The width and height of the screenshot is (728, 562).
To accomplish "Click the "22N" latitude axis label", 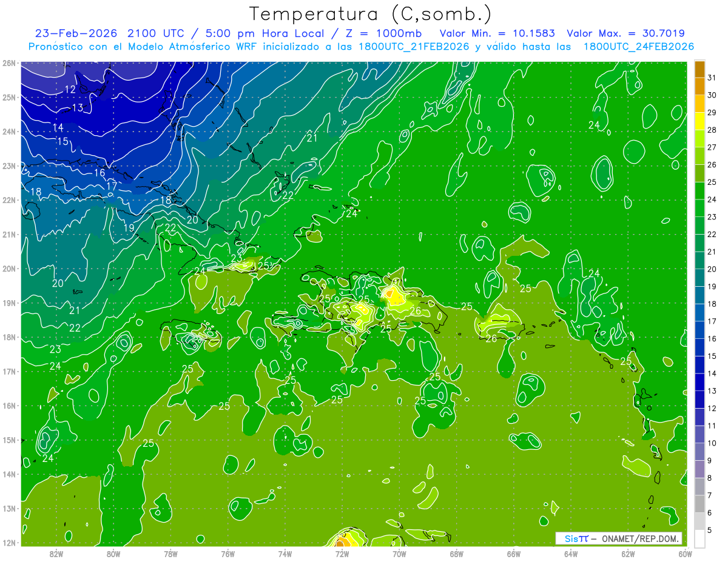I will click(x=8, y=200).
